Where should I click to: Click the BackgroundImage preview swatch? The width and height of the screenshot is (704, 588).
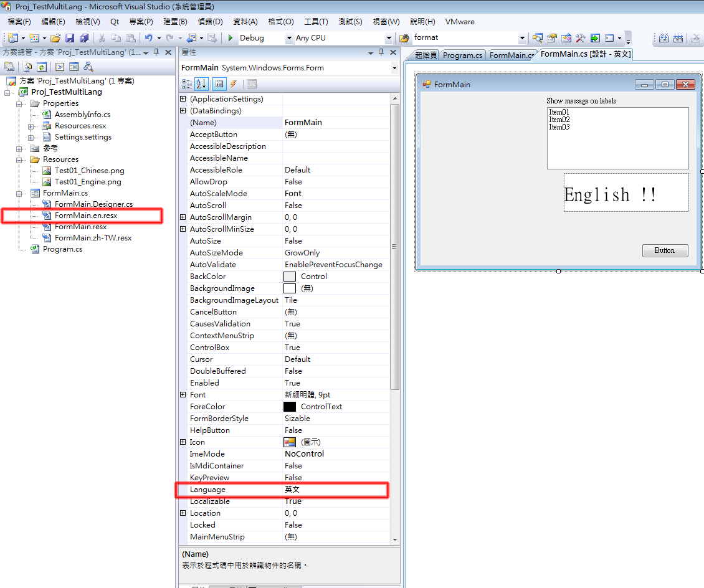290,288
